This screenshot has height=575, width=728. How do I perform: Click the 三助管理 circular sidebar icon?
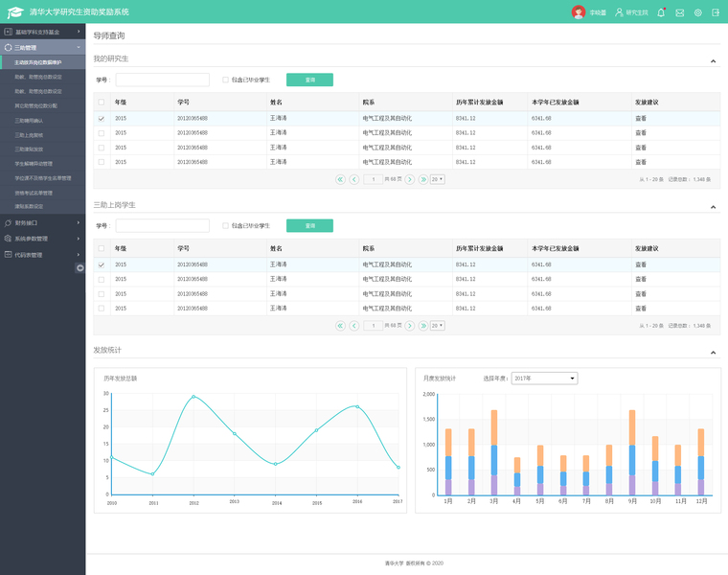point(8,47)
